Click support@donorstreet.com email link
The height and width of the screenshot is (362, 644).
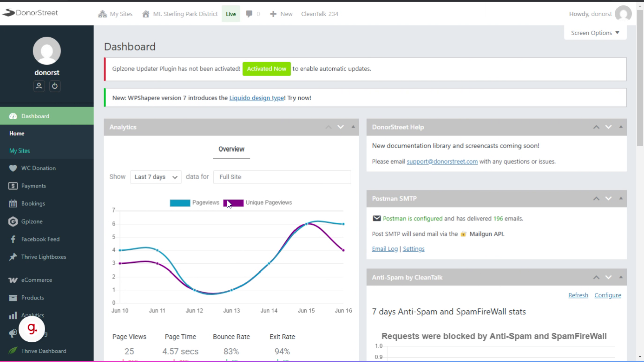click(x=442, y=162)
